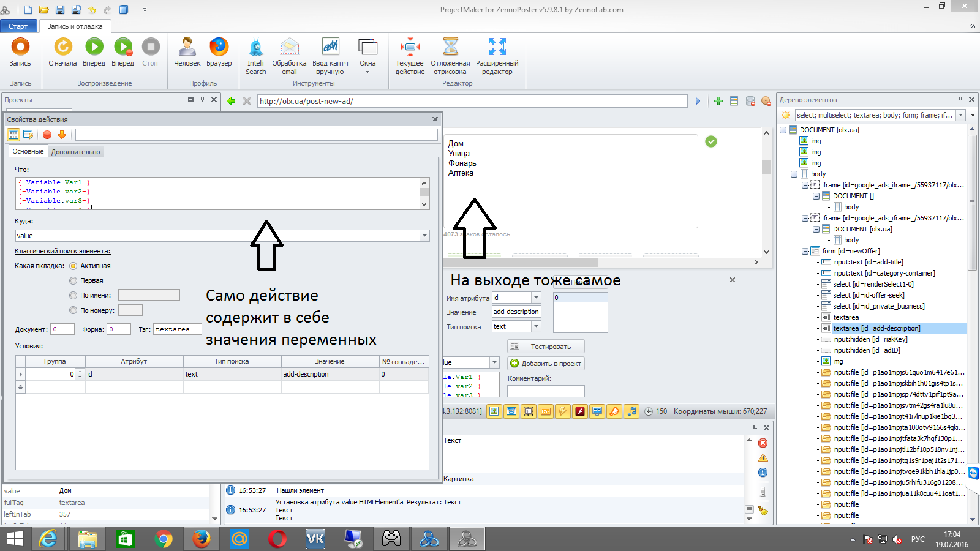Image resolution: width=980 pixels, height=551 pixels.
Task: Select the Активная tab radio button
Action: pyautogui.click(x=73, y=266)
